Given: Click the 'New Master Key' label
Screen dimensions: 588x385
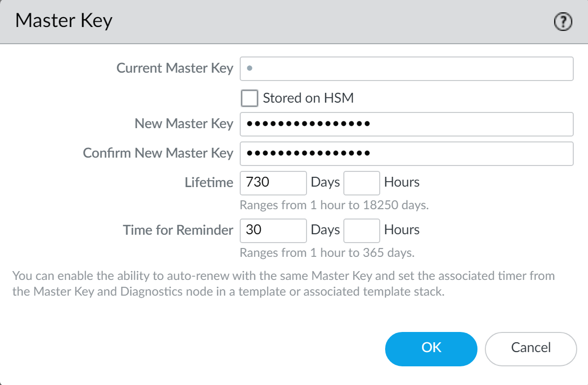Looking at the screenshot, I should click(184, 124).
